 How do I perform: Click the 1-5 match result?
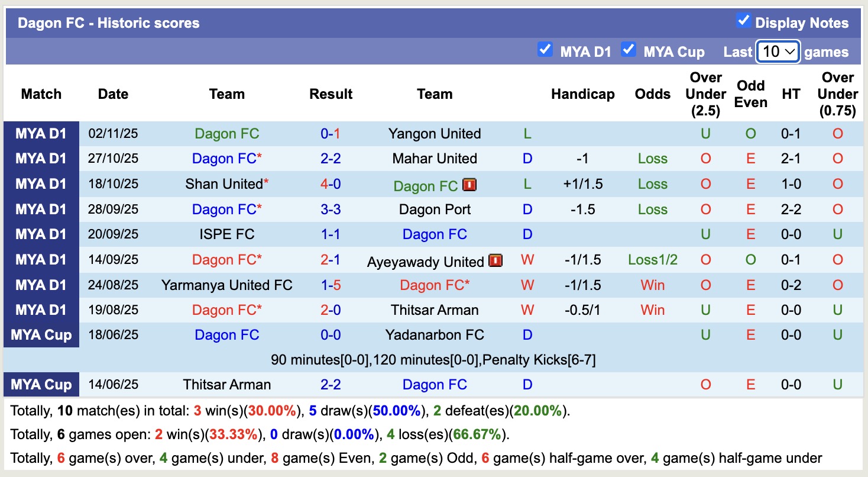(x=331, y=285)
